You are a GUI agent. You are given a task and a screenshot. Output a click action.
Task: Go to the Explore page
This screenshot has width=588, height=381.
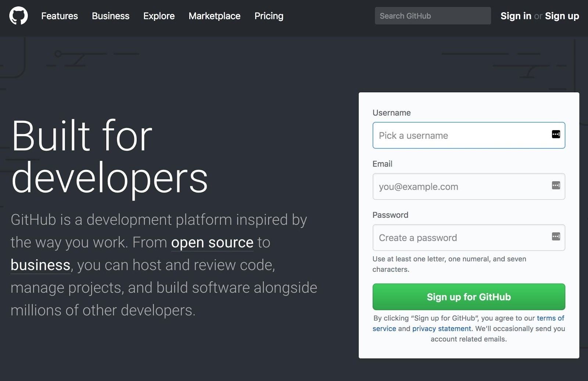[159, 16]
